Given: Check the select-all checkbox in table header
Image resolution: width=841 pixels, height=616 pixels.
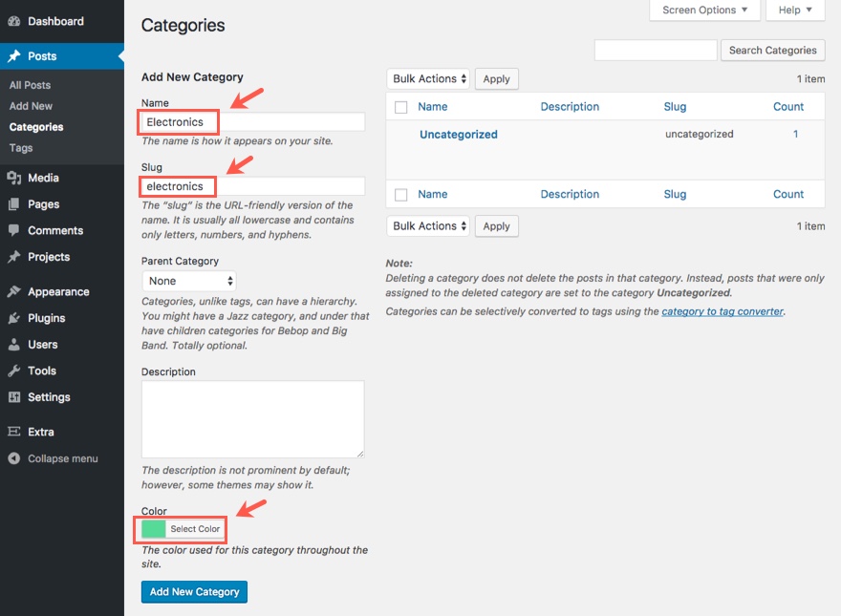Looking at the screenshot, I should coord(401,107).
